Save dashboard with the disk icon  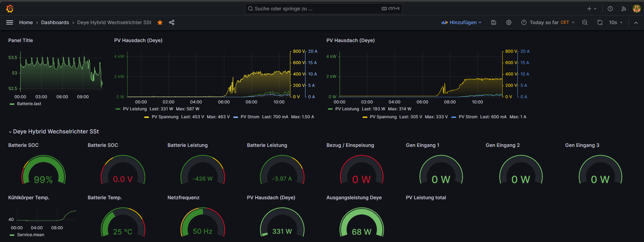[x=493, y=22]
